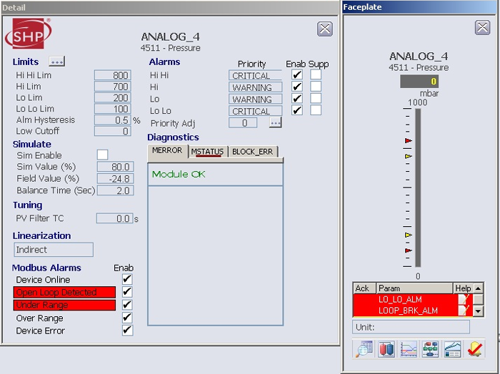Viewport: 500px width, 374px height.
Task: Click the Unit field in Faceplate
Action: pos(411,327)
